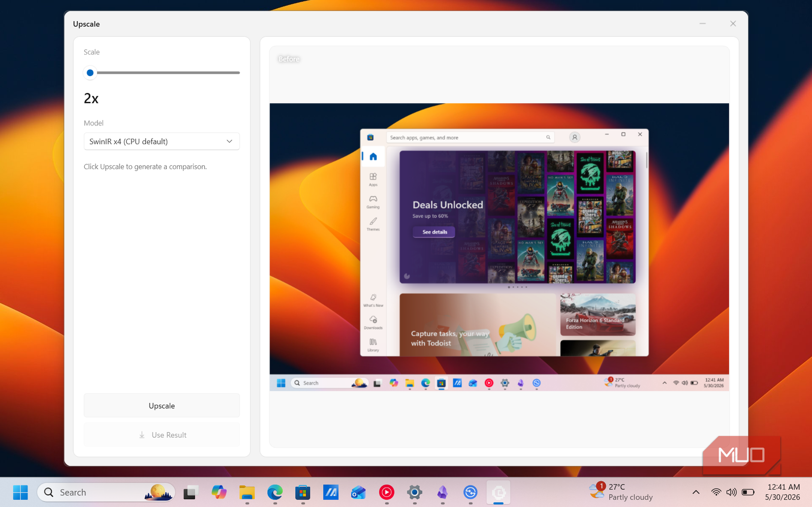Click the taskbar Search box
The height and width of the screenshot is (507, 812).
pos(106,492)
